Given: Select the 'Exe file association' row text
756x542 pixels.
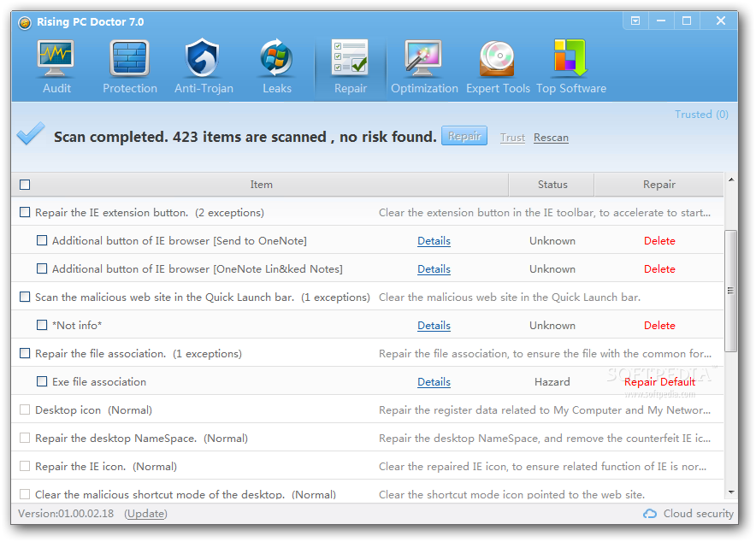Looking at the screenshot, I should tap(99, 382).
